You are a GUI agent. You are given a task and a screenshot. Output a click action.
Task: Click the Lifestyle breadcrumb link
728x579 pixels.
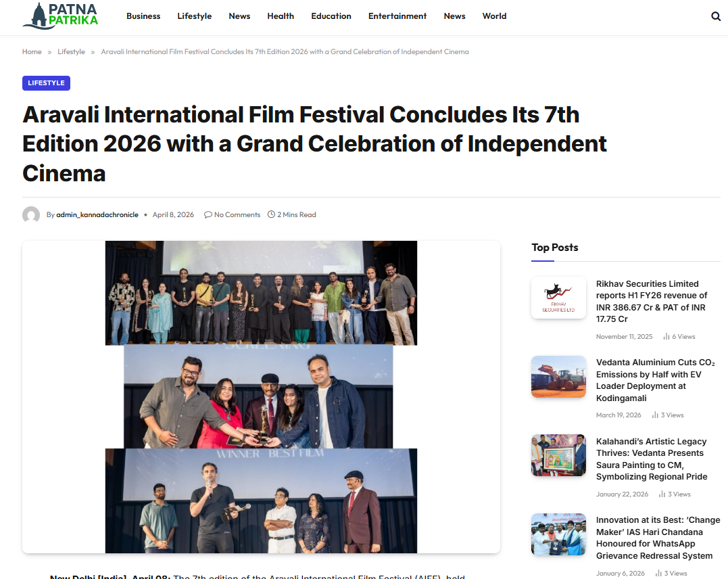71,52
